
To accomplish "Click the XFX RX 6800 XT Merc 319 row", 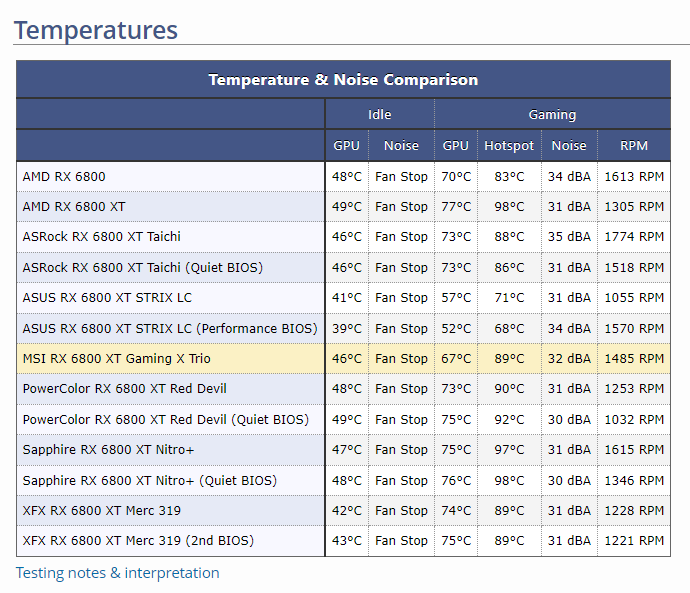I will [x=102, y=511].
